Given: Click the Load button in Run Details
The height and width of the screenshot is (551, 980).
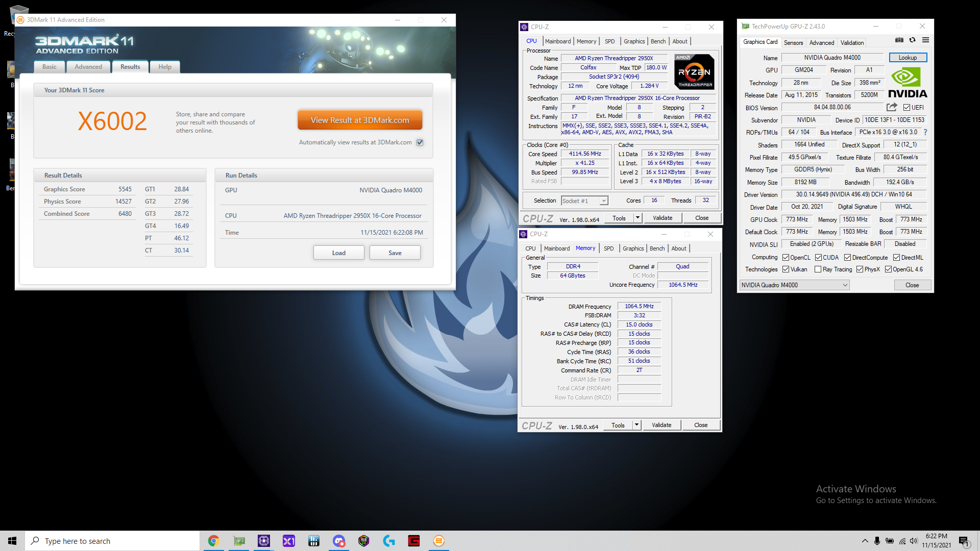Looking at the screenshot, I should pos(339,253).
